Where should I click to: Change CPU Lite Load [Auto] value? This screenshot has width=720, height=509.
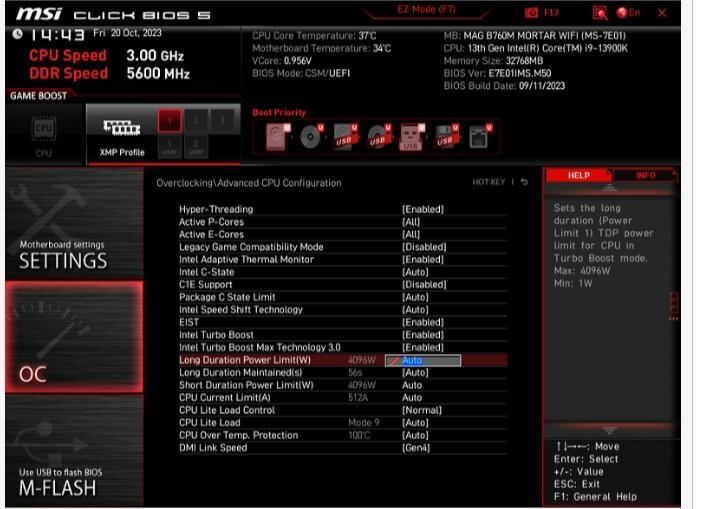pyautogui.click(x=415, y=423)
